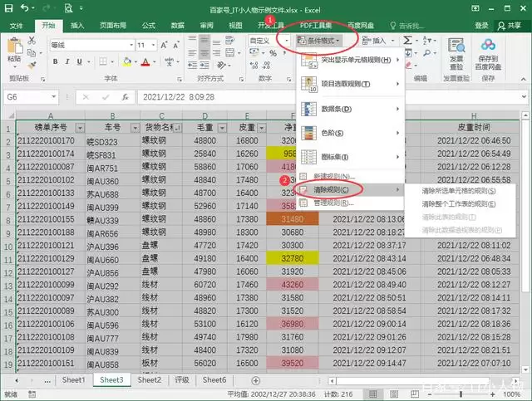Toggle Italic formatting button
Viewport: 532px width, 401px height.
[x=67, y=61]
